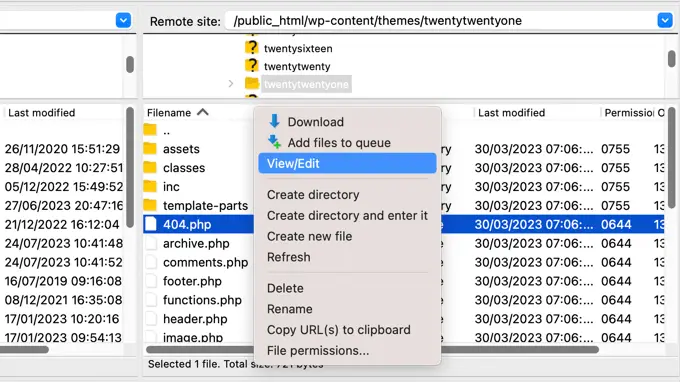Choose Create new file
This screenshot has width=680, height=382.
coord(347,236)
